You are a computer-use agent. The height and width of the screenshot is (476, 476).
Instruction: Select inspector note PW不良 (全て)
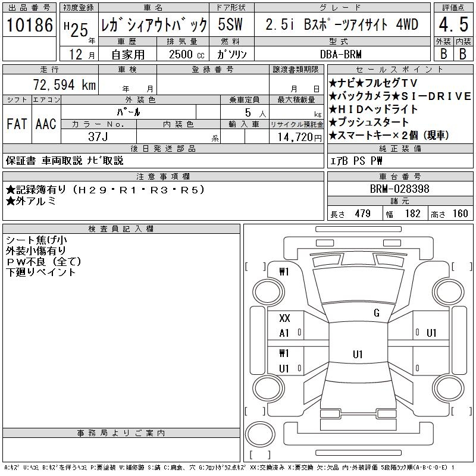click(x=43, y=261)
